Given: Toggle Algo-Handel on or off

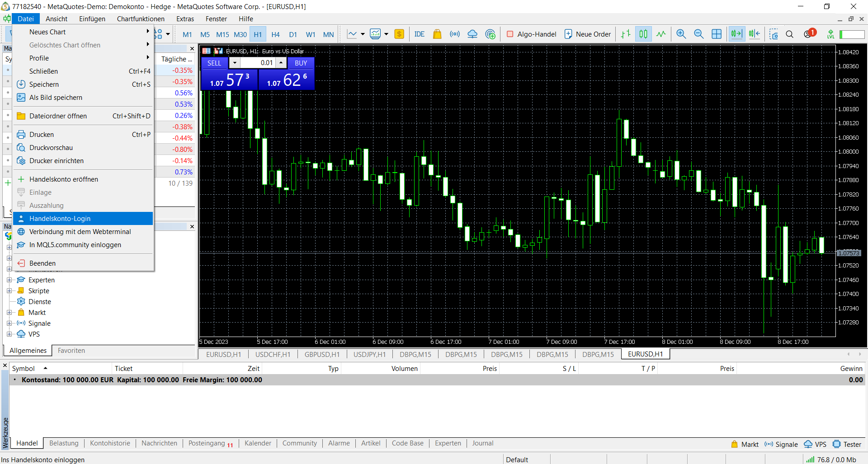Looking at the screenshot, I should click(532, 34).
